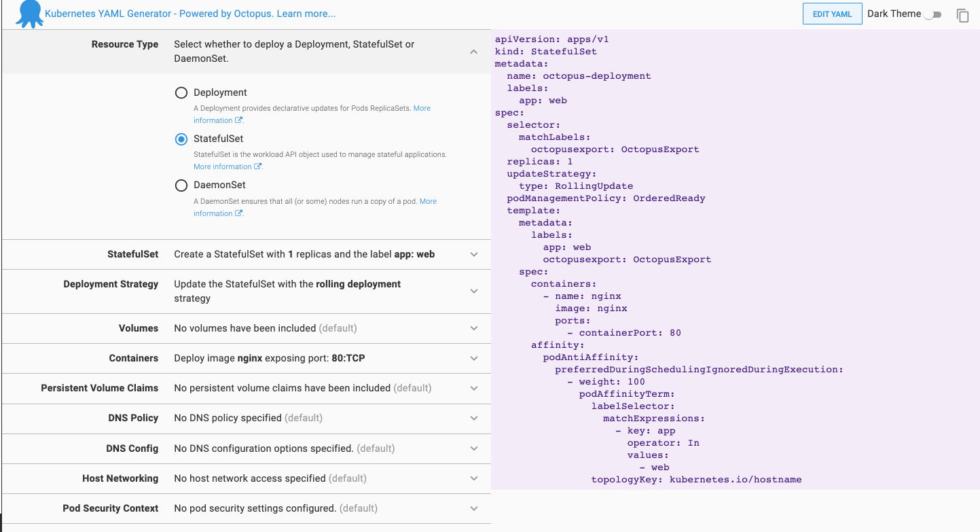Copy YAML using the clipboard icon
The width and height of the screenshot is (980, 532).
962,16
